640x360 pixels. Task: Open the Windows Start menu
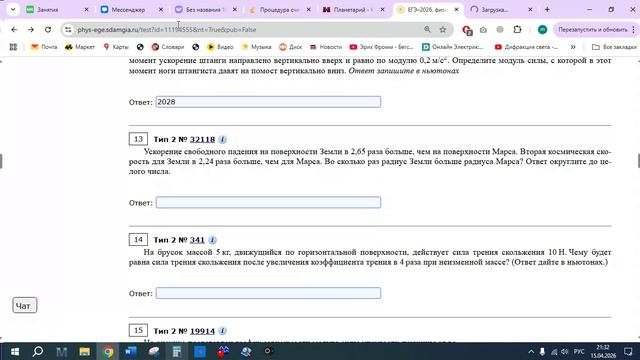(15, 351)
